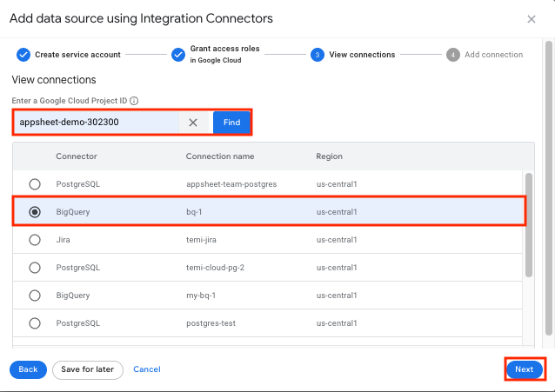Go Back to the previous step
Image resolution: width=555 pixels, height=392 pixels.
(x=28, y=369)
